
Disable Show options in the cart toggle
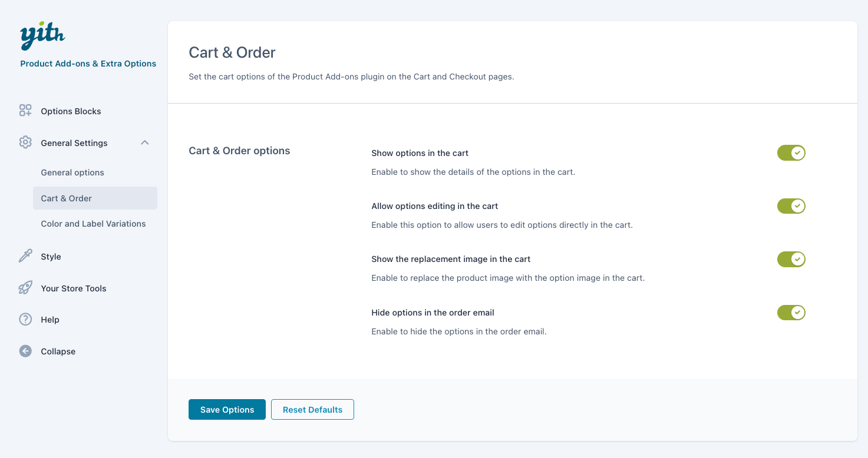pyautogui.click(x=791, y=153)
